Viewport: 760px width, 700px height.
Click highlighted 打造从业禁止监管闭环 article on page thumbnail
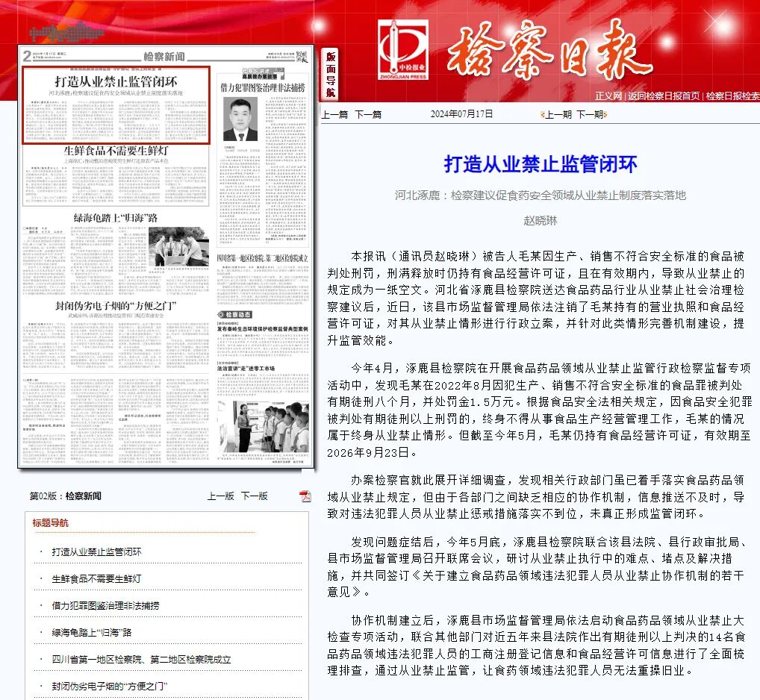[116, 105]
